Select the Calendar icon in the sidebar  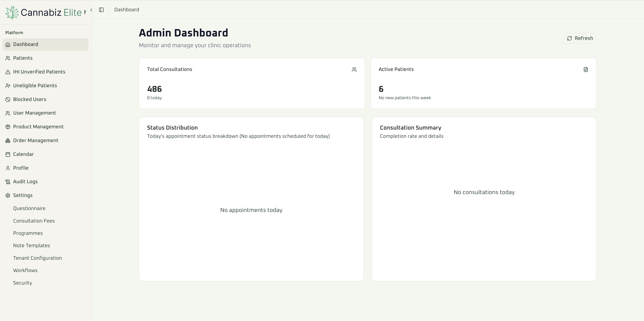click(x=8, y=154)
